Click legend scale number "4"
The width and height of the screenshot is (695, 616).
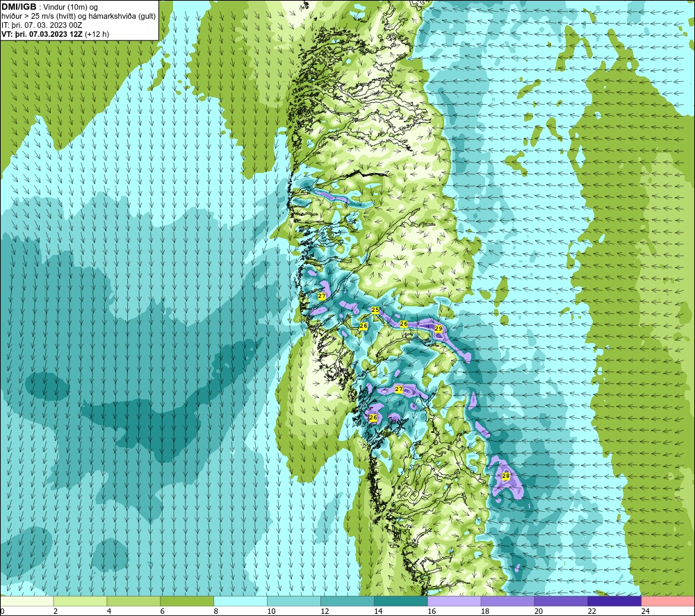(x=109, y=611)
